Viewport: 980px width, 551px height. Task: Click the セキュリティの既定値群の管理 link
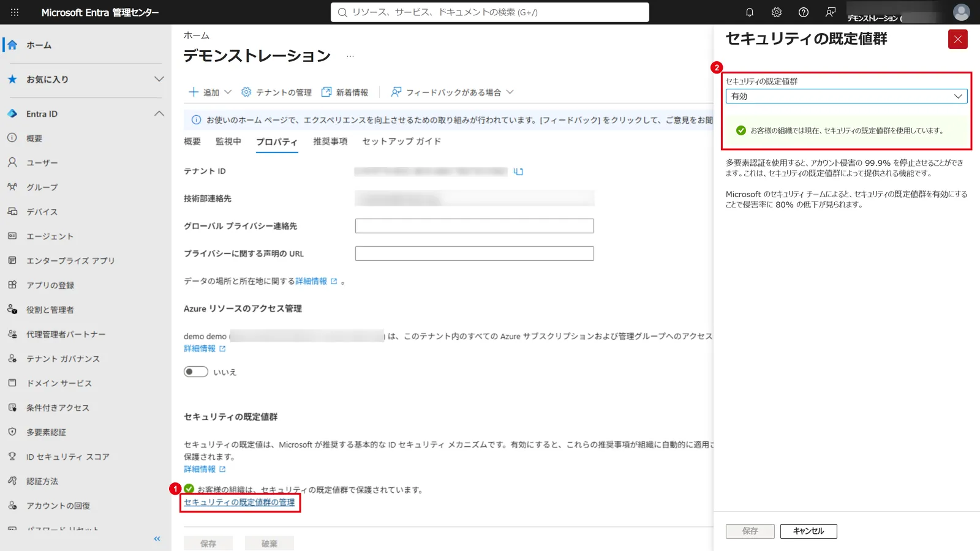pos(239,502)
